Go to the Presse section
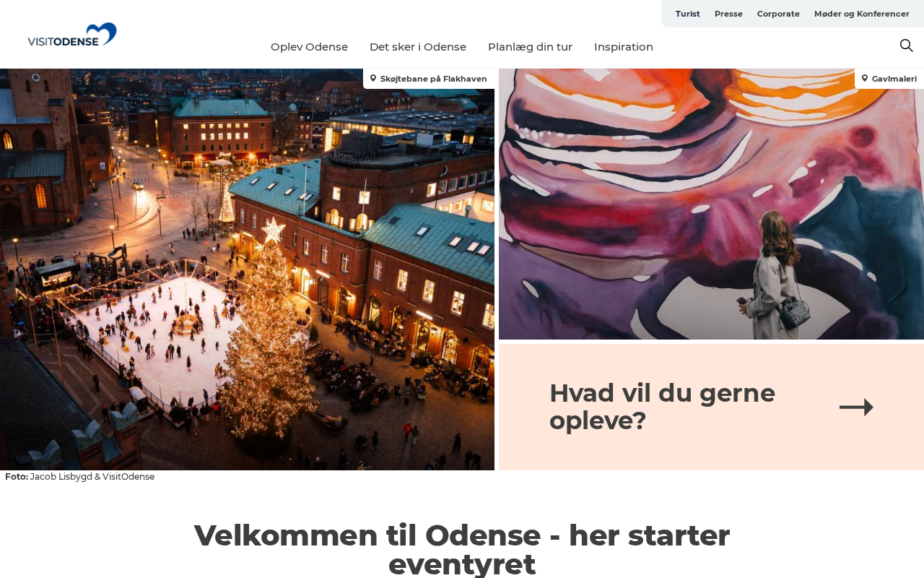The image size is (924, 578). [x=728, y=14]
